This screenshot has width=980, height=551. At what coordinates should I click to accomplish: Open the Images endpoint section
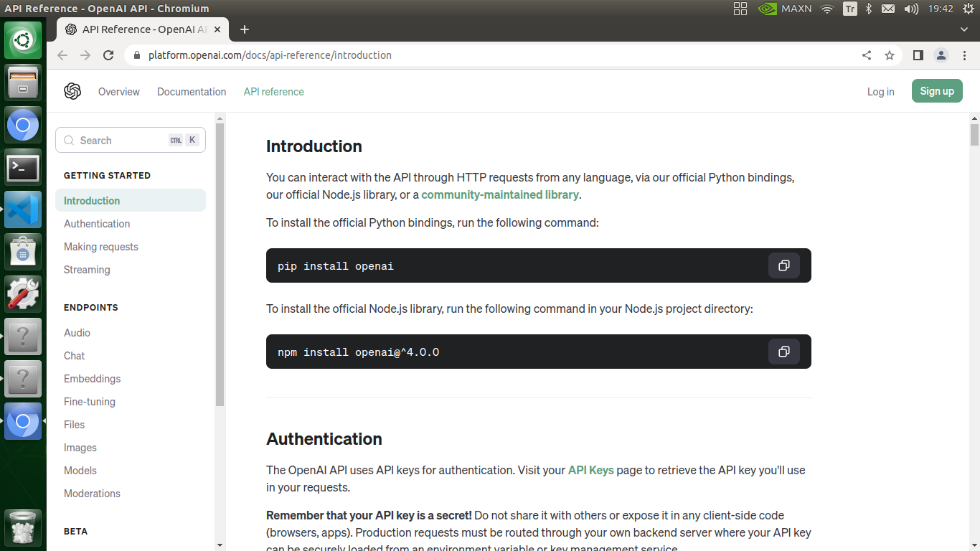80,448
